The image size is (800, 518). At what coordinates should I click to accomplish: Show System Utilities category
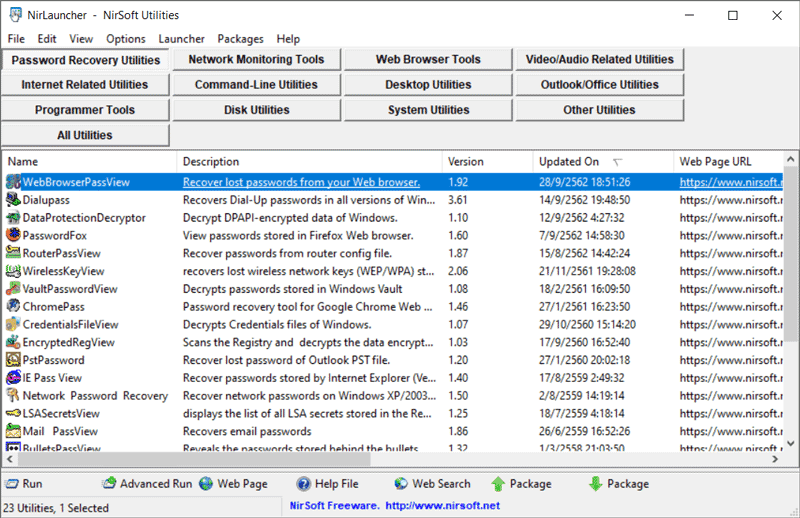point(429,110)
